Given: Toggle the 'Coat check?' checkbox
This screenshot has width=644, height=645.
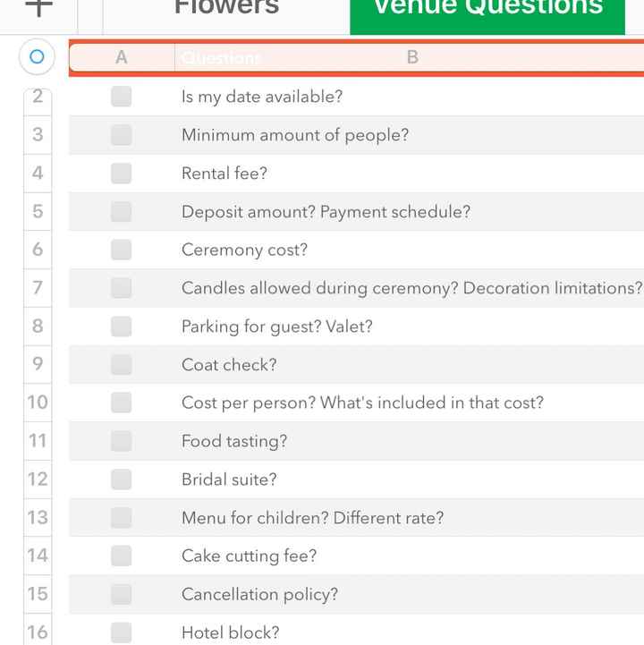Looking at the screenshot, I should pyautogui.click(x=122, y=365).
